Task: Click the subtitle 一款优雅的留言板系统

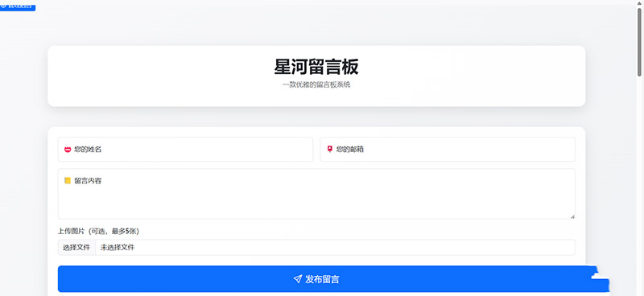Action: tap(316, 85)
